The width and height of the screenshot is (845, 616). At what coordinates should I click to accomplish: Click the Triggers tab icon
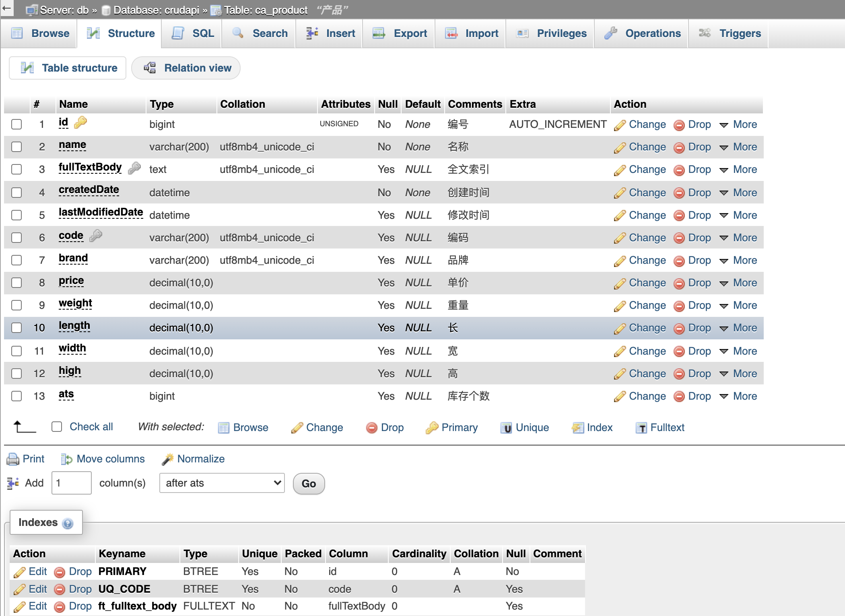click(x=706, y=33)
